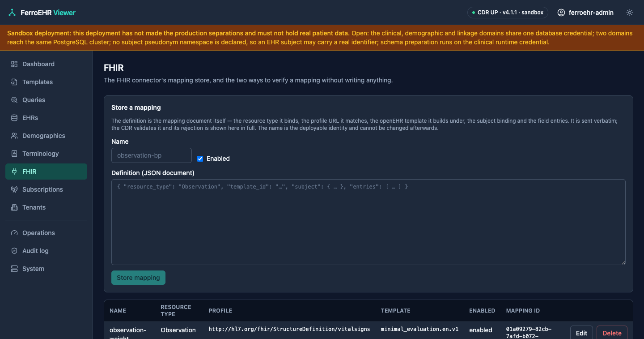The width and height of the screenshot is (644, 339).
Task: Click the Queries magnifier icon
Action: point(14,100)
